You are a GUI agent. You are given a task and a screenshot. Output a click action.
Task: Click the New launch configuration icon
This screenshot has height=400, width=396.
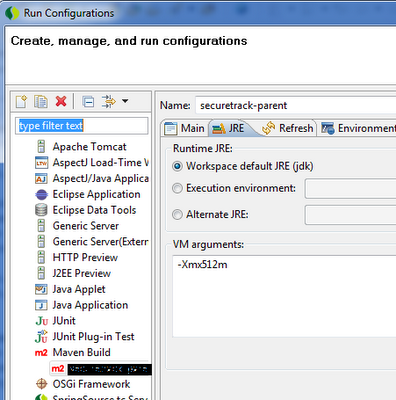(x=21, y=101)
